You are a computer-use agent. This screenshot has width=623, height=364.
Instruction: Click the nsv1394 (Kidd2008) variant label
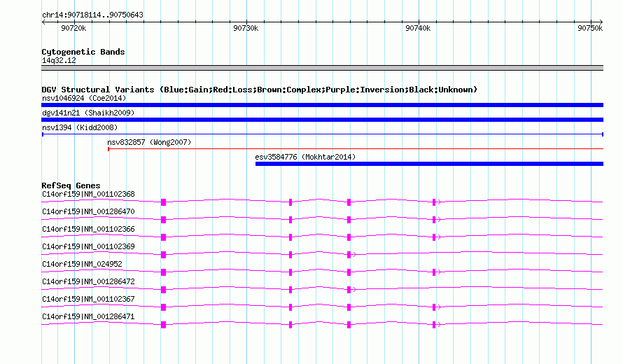(x=80, y=127)
